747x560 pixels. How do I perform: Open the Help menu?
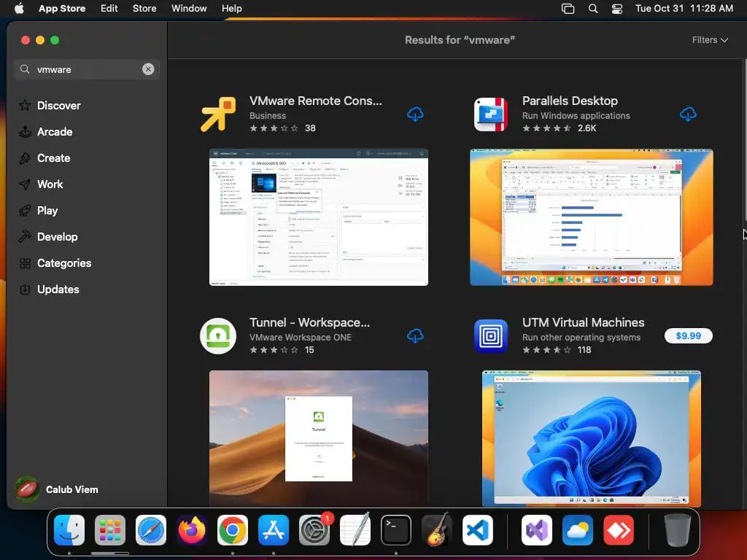click(x=231, y=8)
